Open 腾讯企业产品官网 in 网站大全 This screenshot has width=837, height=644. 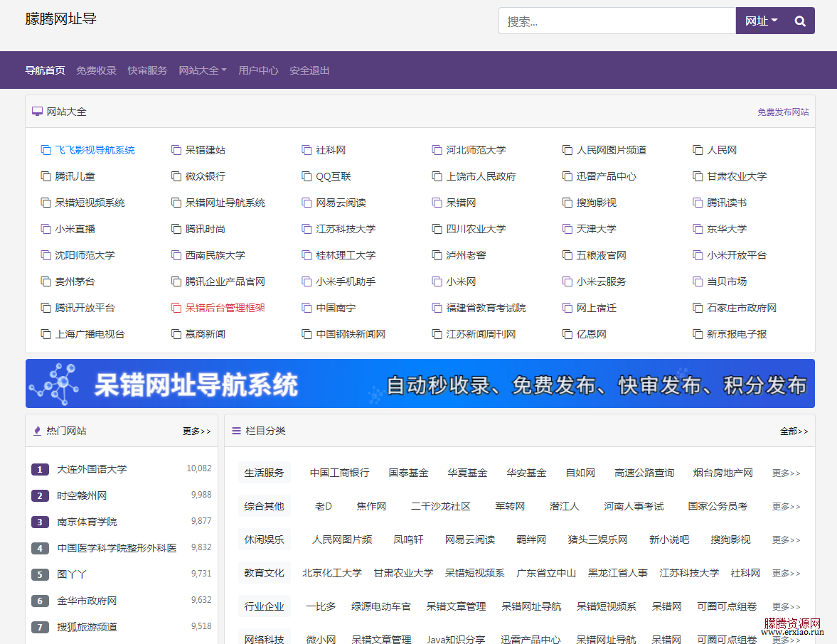pos(225,281)
